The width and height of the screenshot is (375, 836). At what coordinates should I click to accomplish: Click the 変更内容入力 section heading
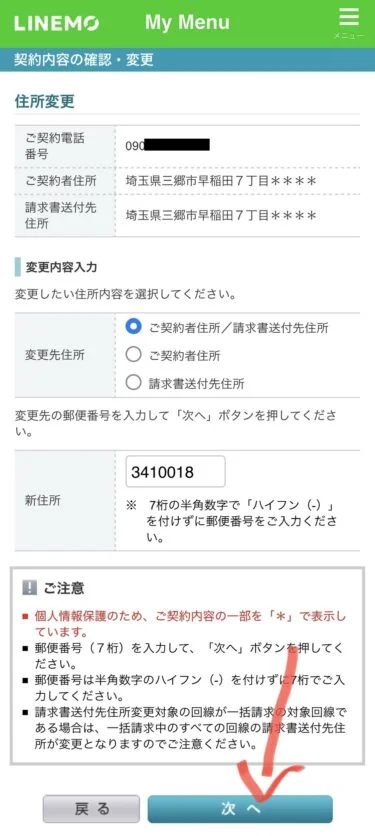[x=62, y=267]
